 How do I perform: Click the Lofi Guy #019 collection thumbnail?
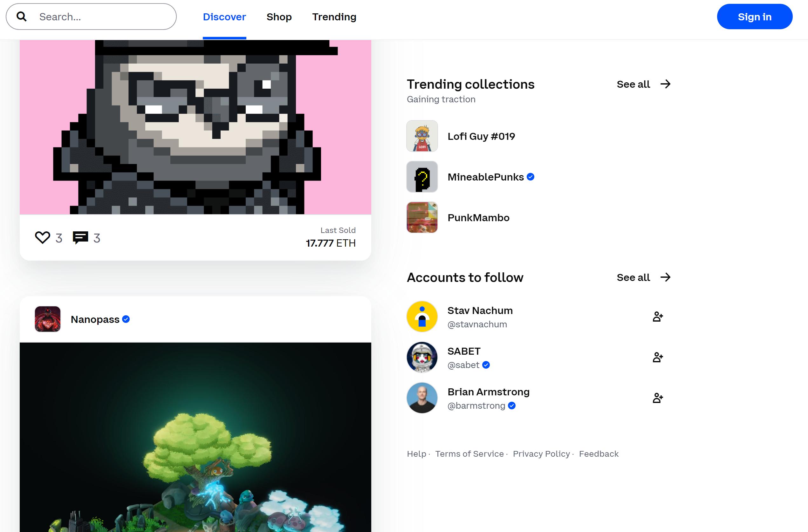[x=422, y=135]
